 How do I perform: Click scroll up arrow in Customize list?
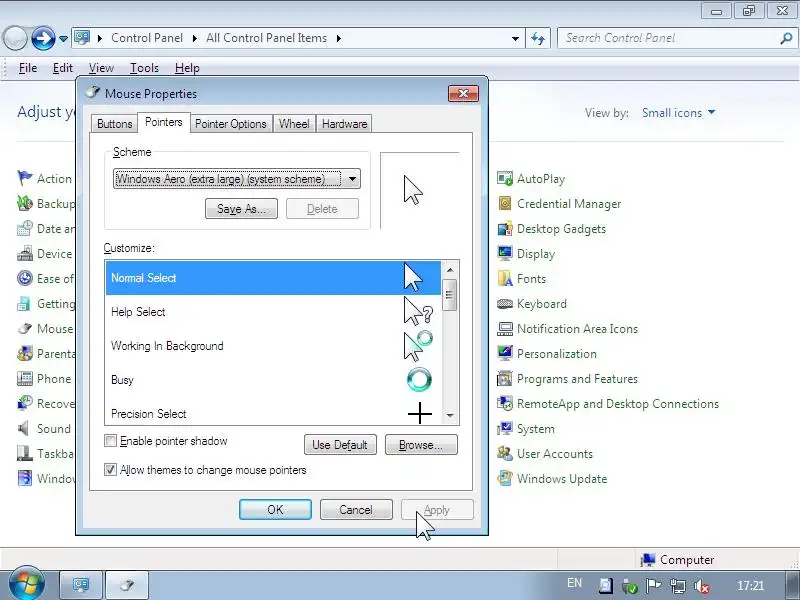449,269
